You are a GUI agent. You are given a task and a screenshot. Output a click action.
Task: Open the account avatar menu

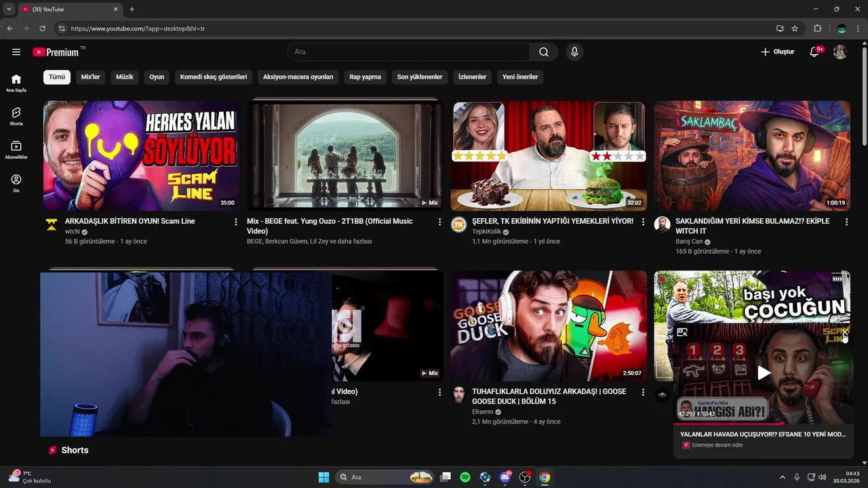pyautogui.click(x=840, y=52)
